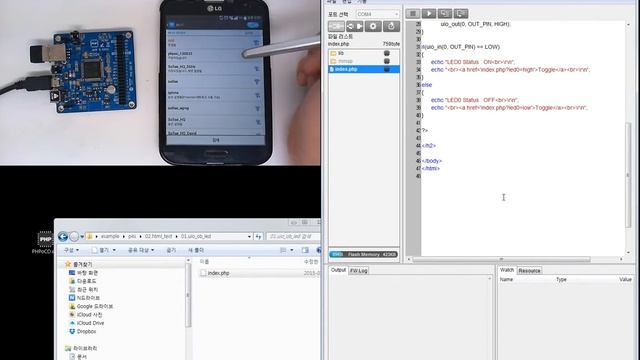Switch to the FW Log tab
Viewport: 640px width, 360px height.
tap(359, 271)
